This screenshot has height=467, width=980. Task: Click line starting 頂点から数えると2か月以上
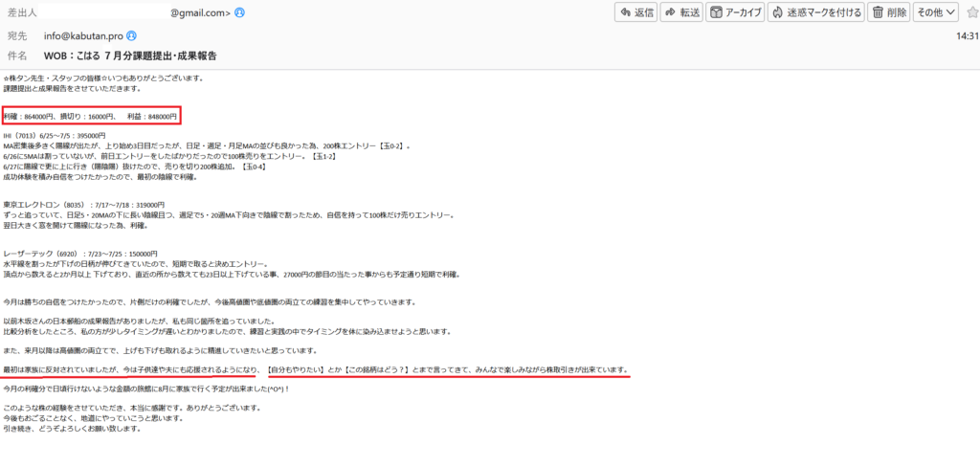tap(232, 275)
